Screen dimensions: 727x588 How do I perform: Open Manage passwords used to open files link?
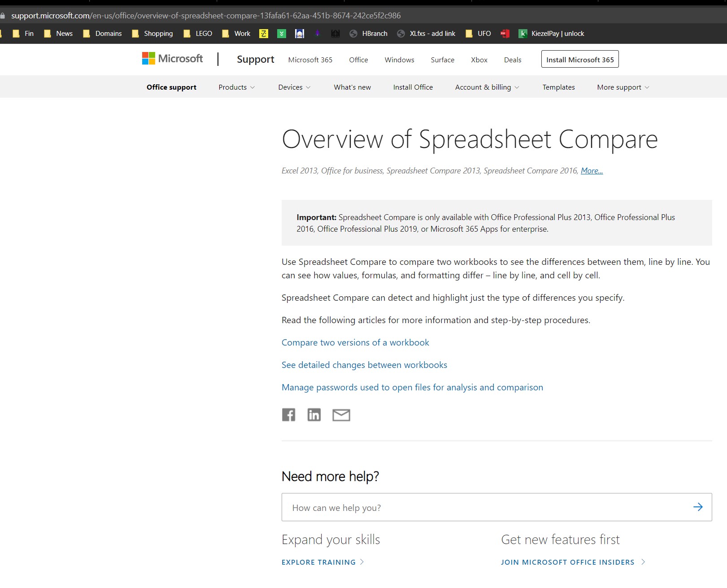click(412, 387)
